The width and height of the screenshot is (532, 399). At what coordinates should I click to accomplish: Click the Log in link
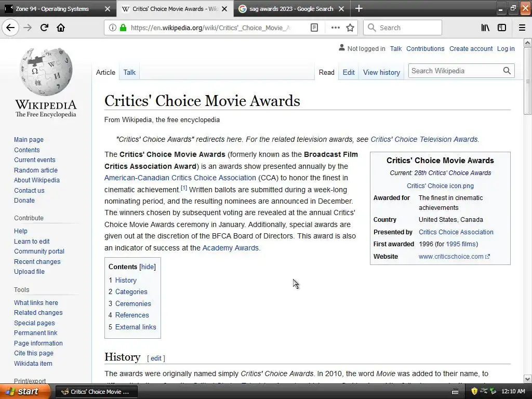(x=506, y=48)
